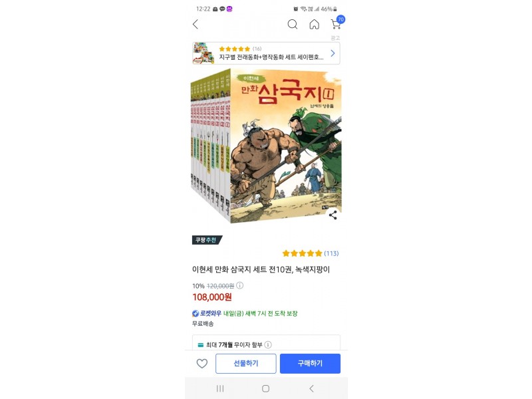Go to home via house icon

pyautogui.click(x=314, y=25)
